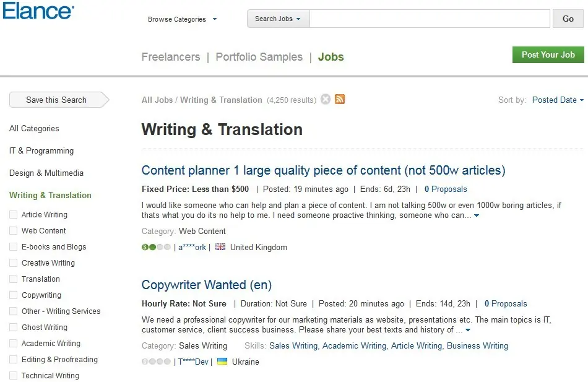Expand the Content planner job description arrow
The image size is (588, 382).
(477, 215)
